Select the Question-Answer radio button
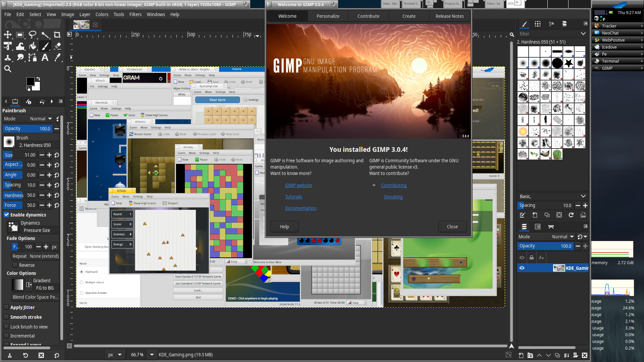Image resolution: width=644 pixels, height=362 pixels. coord(82,293)
